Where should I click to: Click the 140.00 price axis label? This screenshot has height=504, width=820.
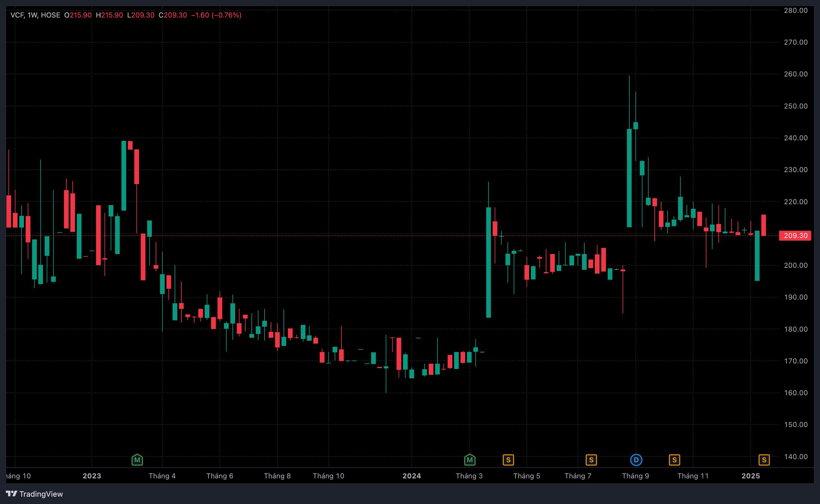[x=796, y=457]
